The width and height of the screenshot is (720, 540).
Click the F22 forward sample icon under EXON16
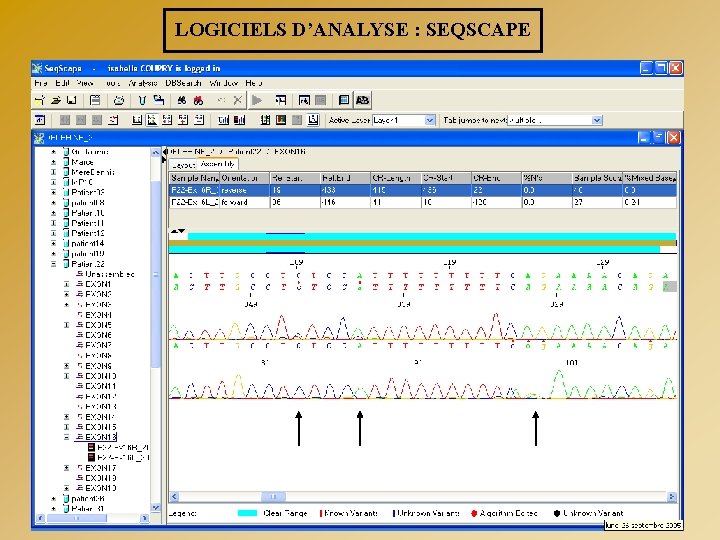click(x=91, y=457)
